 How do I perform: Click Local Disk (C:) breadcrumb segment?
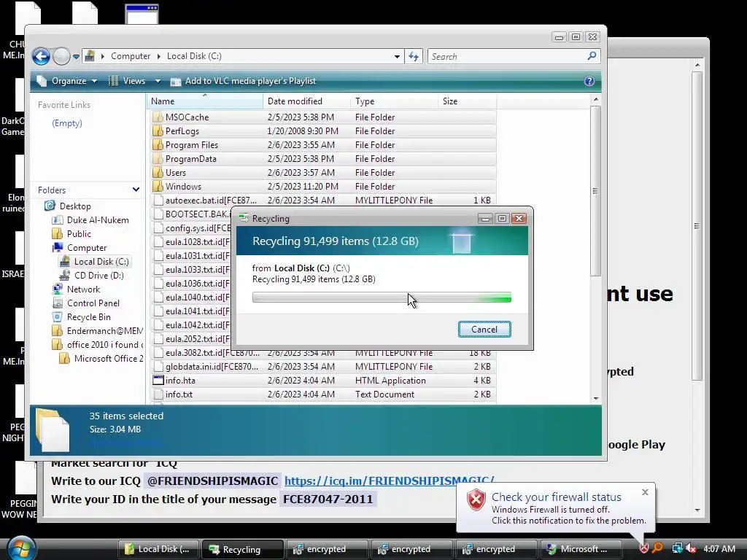tap(194, 56)
